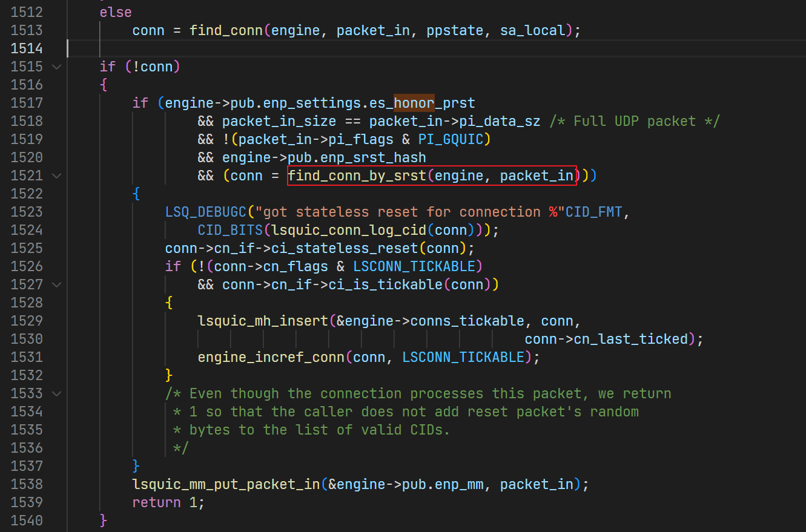Click the LSQ_DEBUGC macro
This screenshot has width=806, height=532.
coord(205,212)
